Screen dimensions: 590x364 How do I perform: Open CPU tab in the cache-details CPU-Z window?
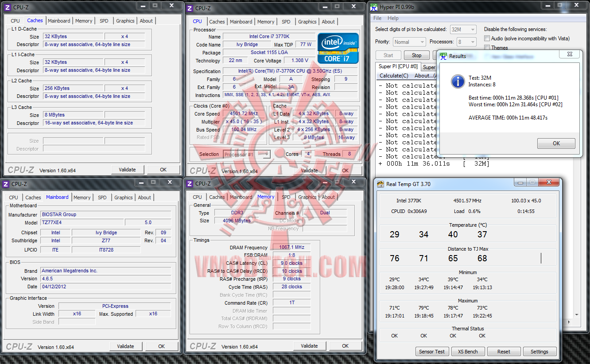click(x=16, y=21)
